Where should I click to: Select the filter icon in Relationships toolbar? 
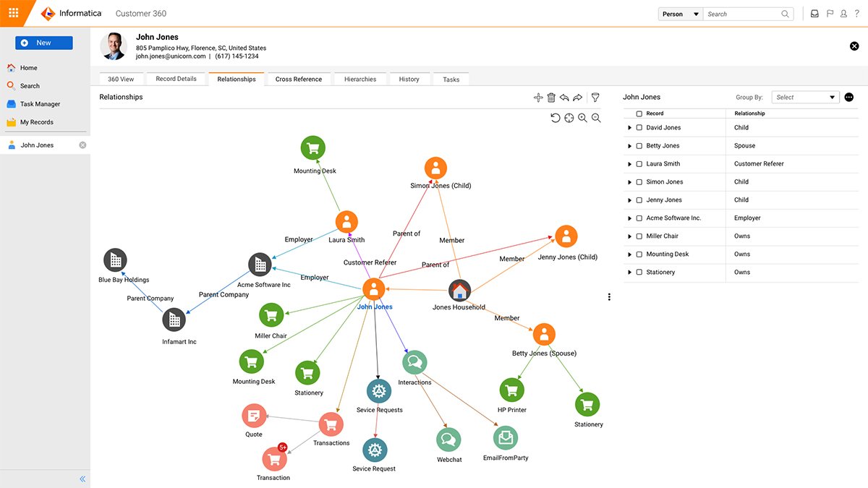pyautogui.click(x=595, y=97)
